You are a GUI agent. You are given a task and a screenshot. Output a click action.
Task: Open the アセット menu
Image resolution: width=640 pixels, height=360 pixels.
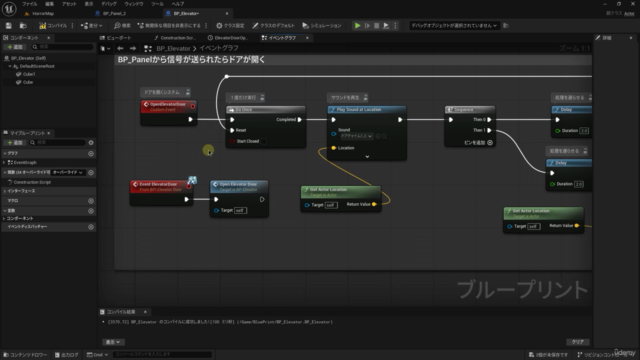69,4
